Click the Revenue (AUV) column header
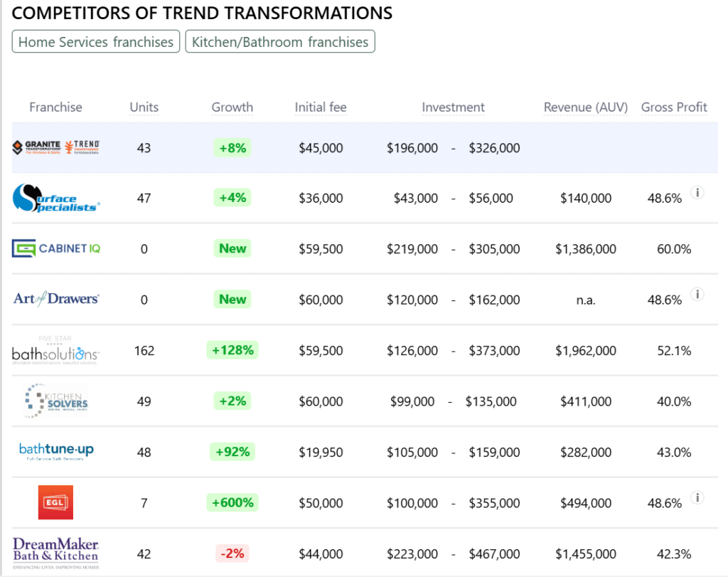This screenshot has width=728, height=577. 586,107
